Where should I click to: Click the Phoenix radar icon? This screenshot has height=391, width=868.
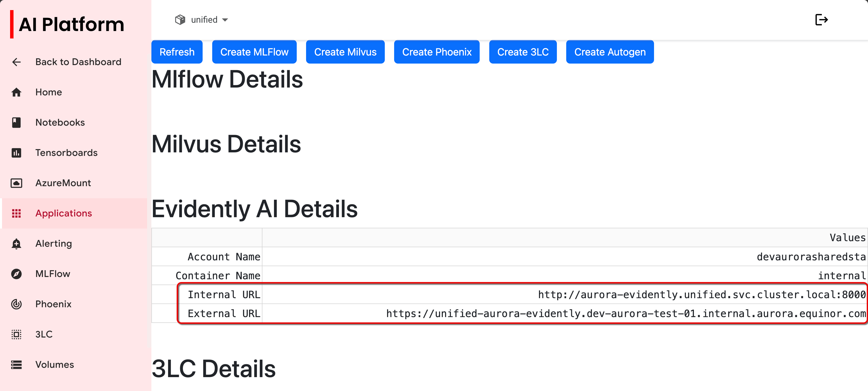coord(16,304)
